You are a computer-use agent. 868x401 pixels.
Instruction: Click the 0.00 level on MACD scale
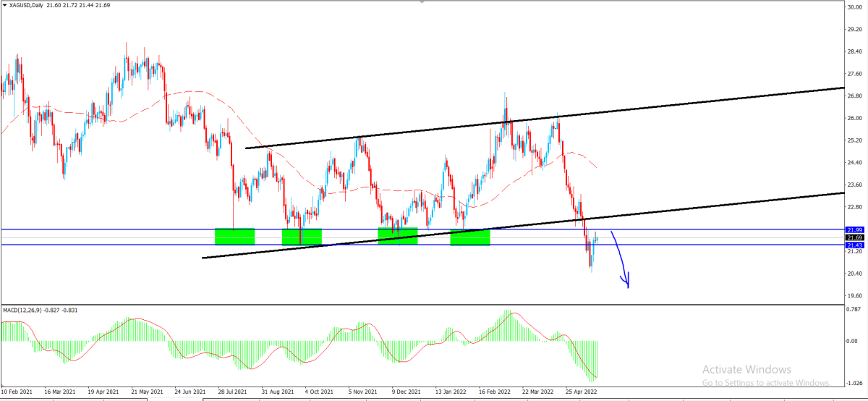(x=854, y=341)
